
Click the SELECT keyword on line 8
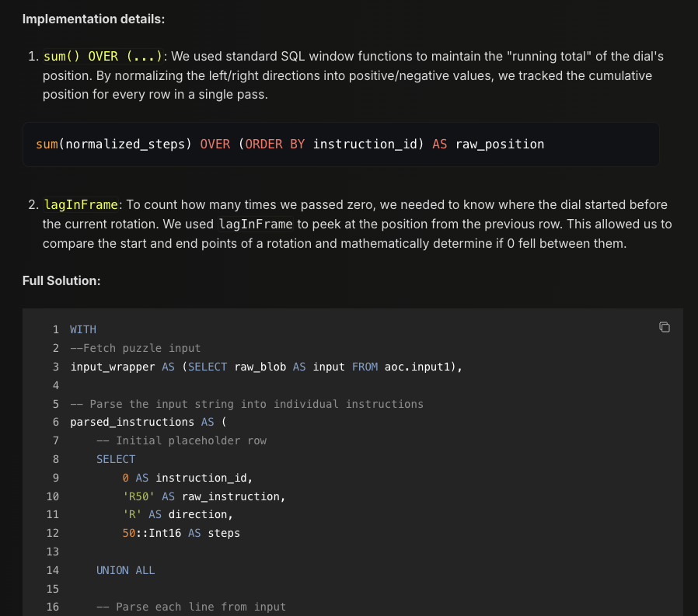(114, 459)
